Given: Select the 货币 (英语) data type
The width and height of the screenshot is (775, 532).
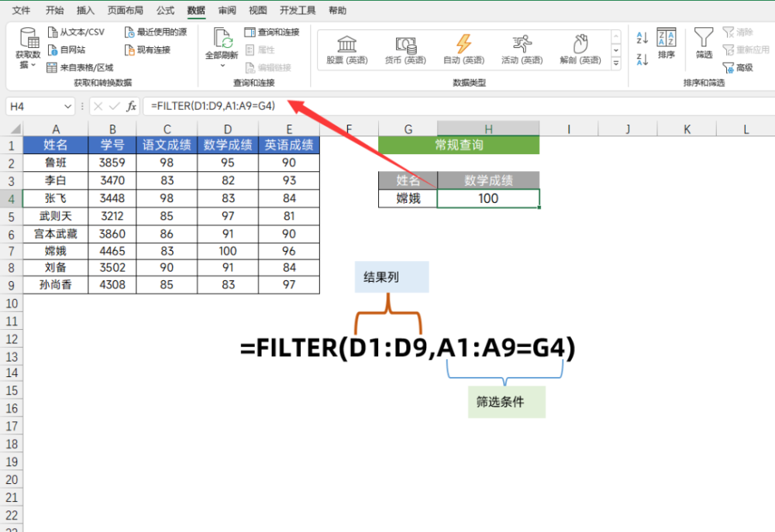Looking at the screenshot, I should click(405, 50).
